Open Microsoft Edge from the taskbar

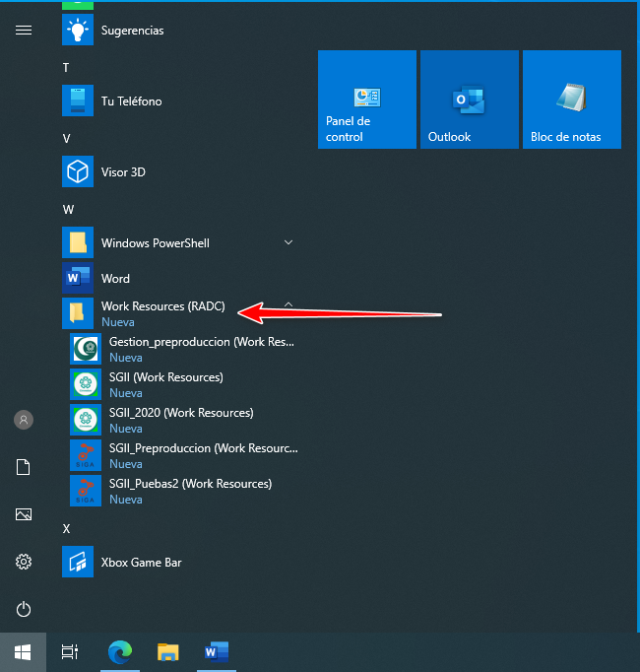coord(119,651)
